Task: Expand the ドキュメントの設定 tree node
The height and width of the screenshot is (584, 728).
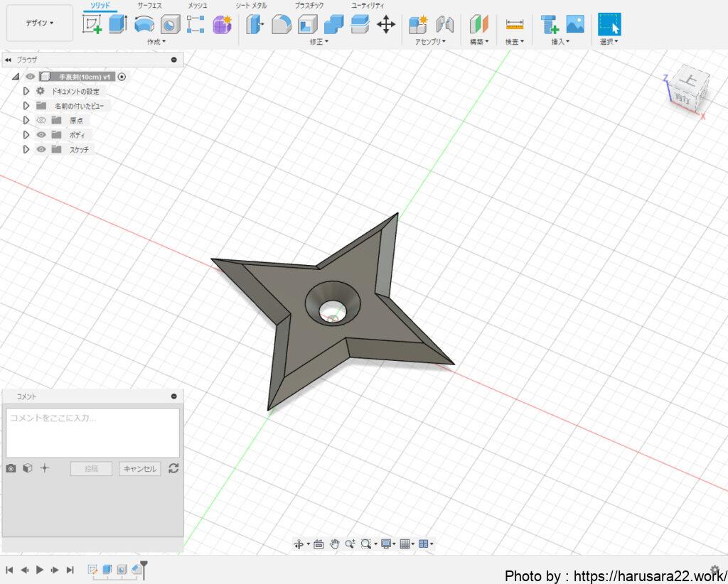Action: (26, 91)
